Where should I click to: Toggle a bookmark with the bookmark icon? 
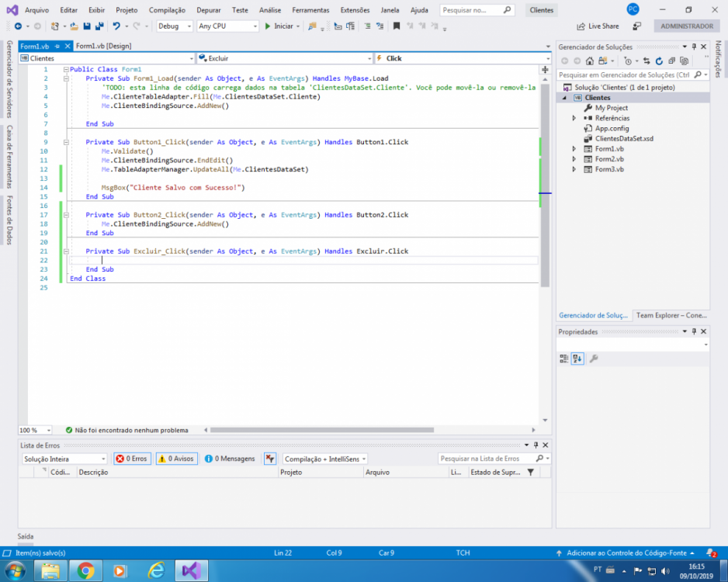pos(397,26)
